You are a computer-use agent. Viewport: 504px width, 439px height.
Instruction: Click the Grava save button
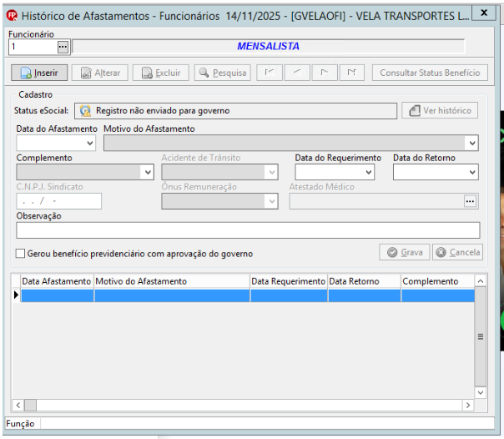coord(405,252)
